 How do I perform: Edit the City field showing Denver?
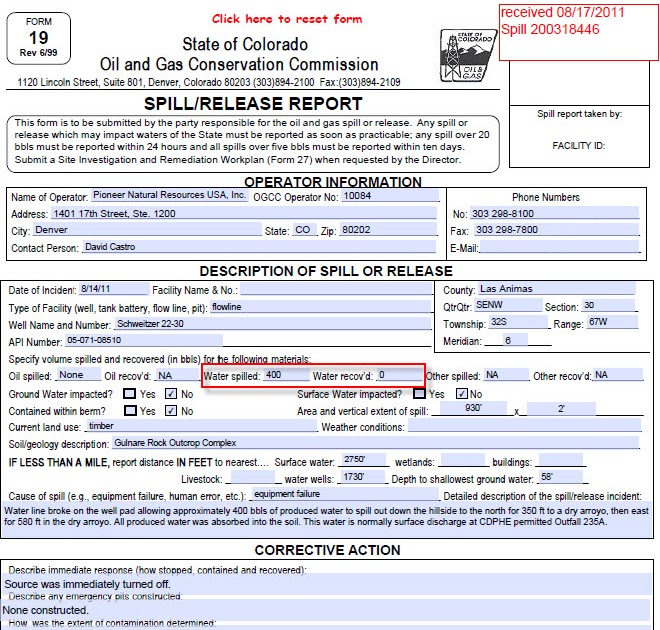147,229
